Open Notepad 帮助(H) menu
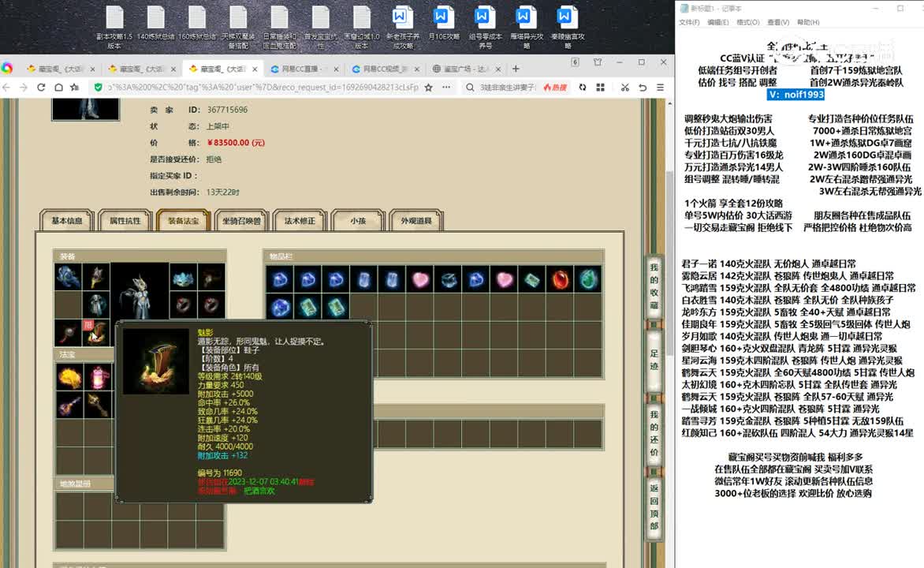924x568 pixels. 808,22
